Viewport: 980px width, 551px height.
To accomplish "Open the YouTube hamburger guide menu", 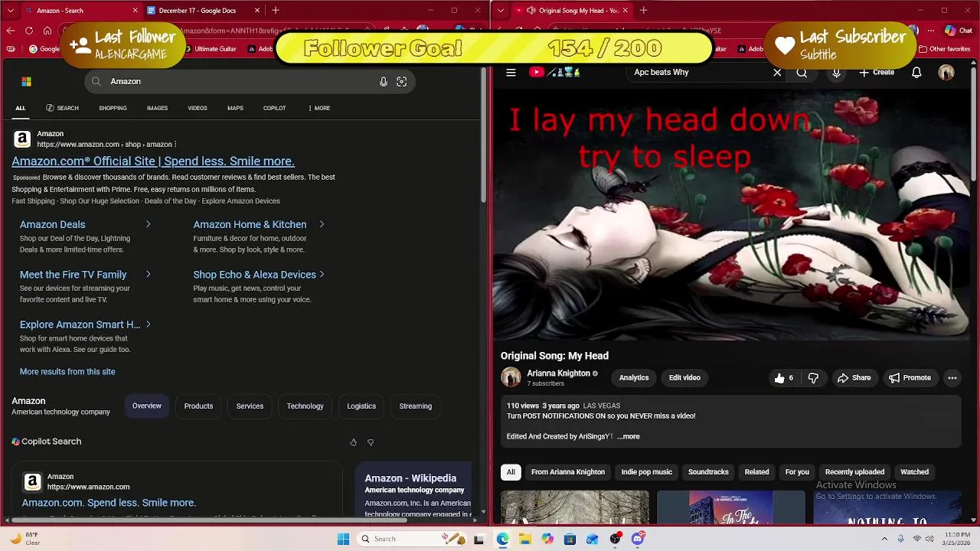I will click(511, 73).
